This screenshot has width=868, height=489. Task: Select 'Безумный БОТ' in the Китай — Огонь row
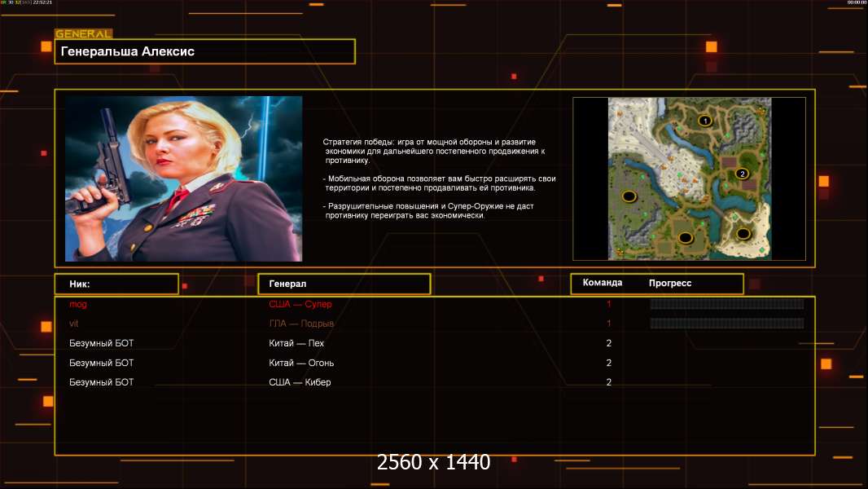[101, 363]
